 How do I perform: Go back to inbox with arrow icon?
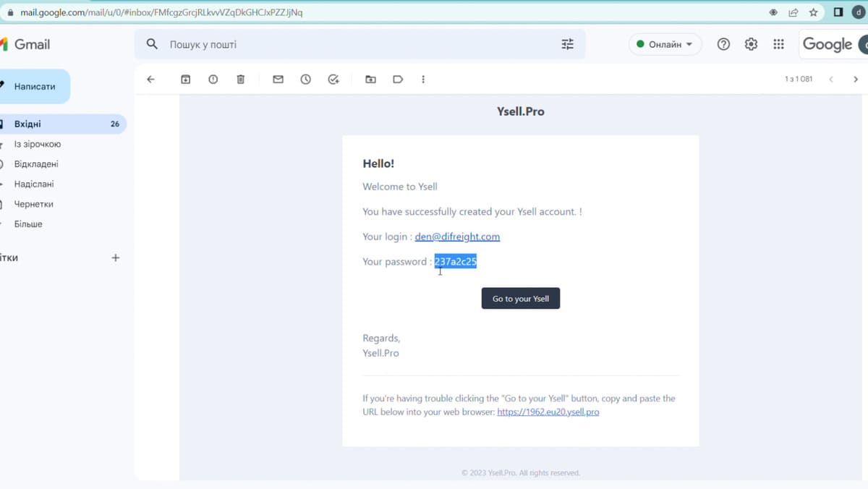pos(150,80)
